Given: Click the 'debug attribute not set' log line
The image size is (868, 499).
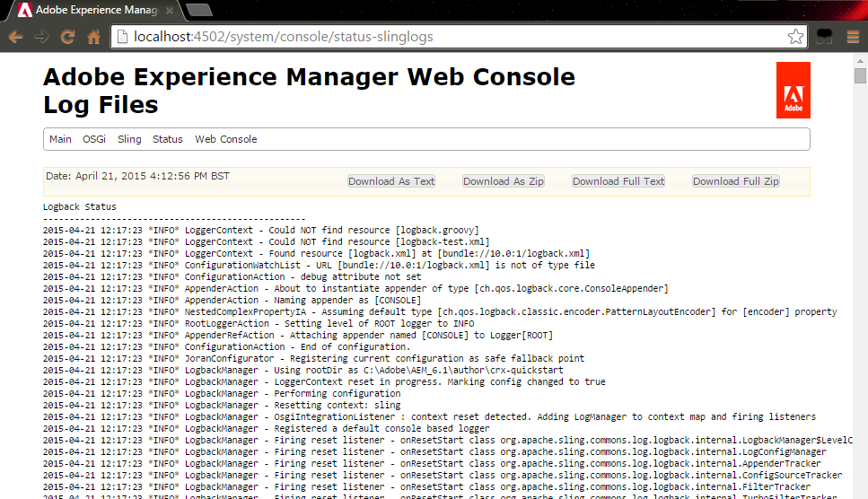Looking at the screenshot, I should 232,276.
